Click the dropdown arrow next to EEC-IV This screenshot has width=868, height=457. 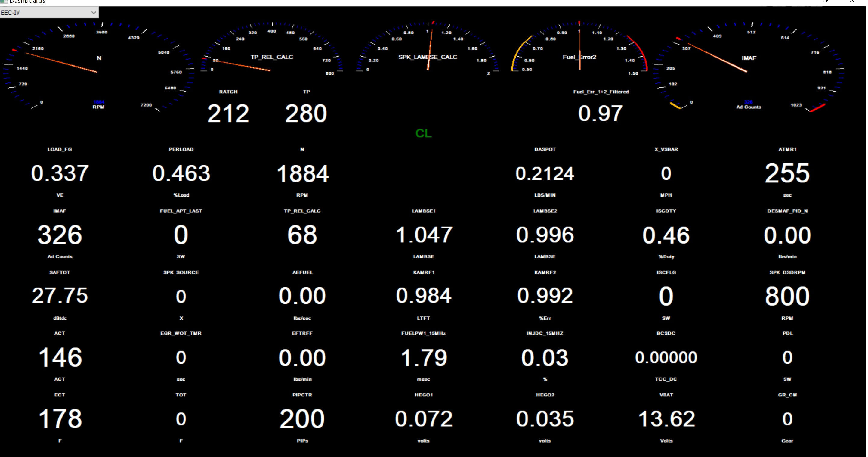coord(93,12)
